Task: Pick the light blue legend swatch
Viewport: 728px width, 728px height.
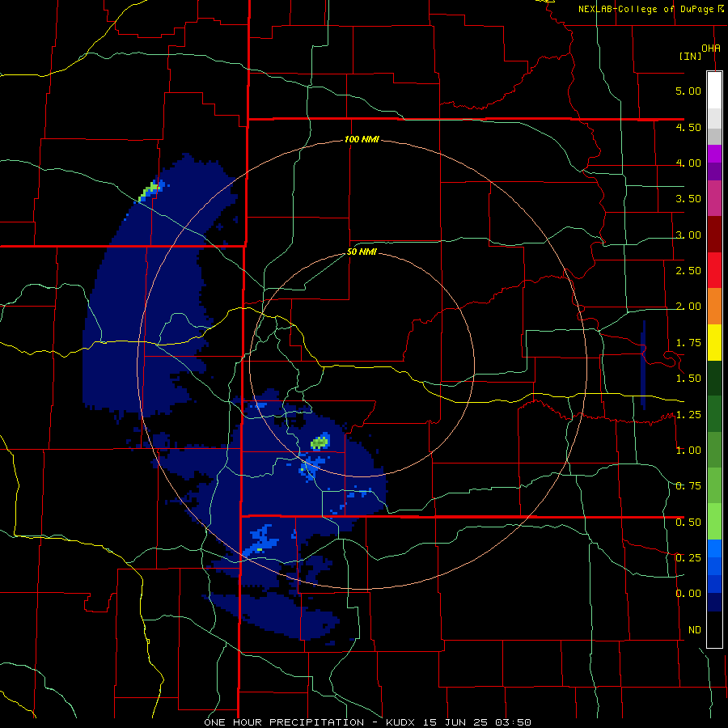Action: click(714, 548)
